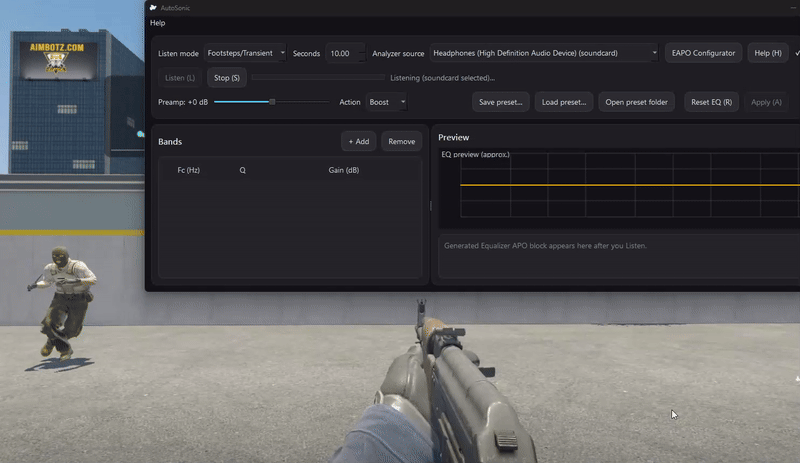Click the AutoSonic app icon in title bar
Viewport: 800px width, 463px height.
[153, 7]
